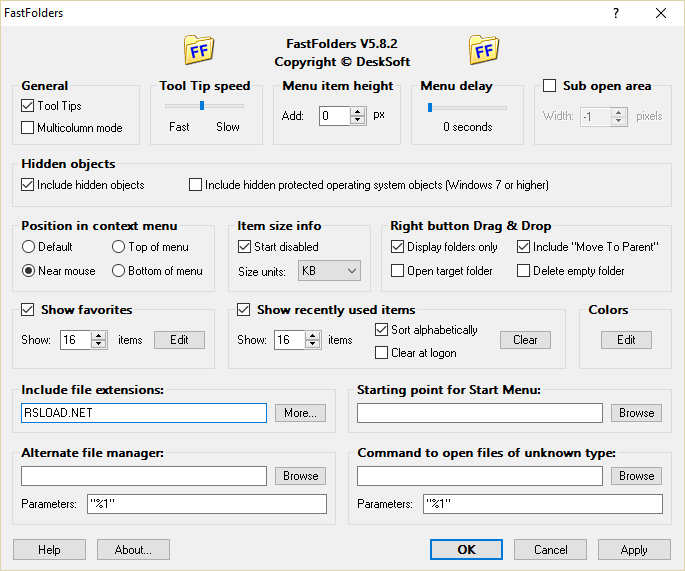Screen dimensions: 685x571
Task: Choose the Default position radio button
Action: (x=28, y=247)
